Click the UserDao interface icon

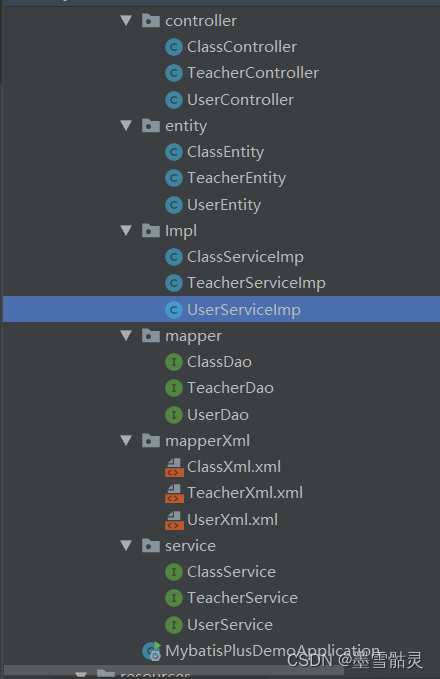click(x=174, y=415)
